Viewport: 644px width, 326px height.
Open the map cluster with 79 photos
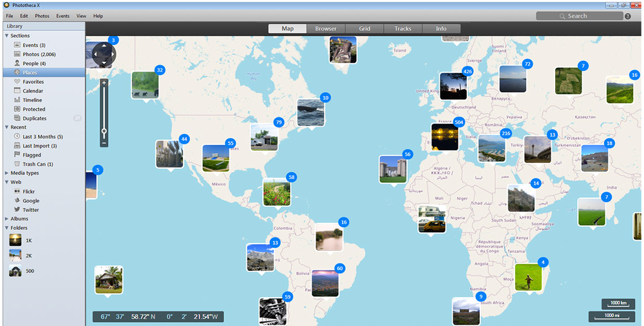point(265,137)
